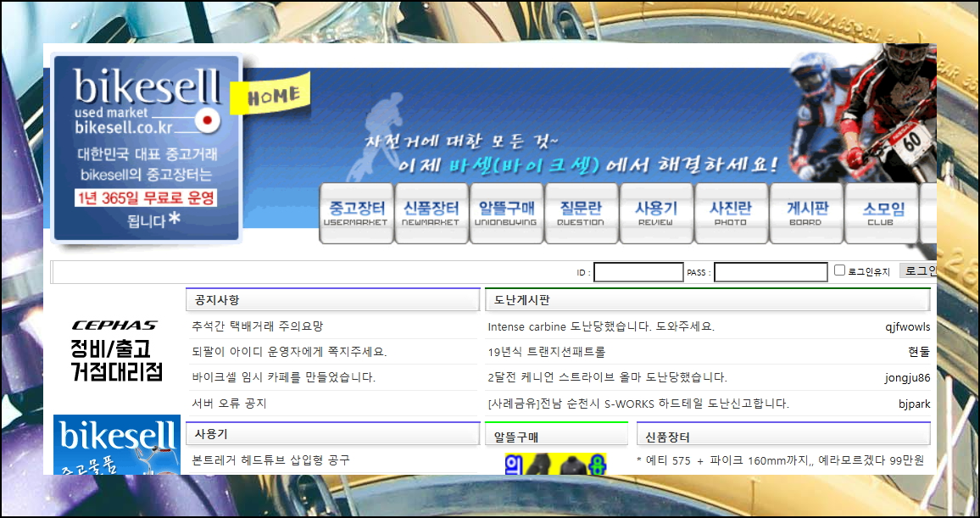Screen dimensions: 980x518
Task: Click the bikesell 중고물품 side banner
Action: click(x=117, y=444)
